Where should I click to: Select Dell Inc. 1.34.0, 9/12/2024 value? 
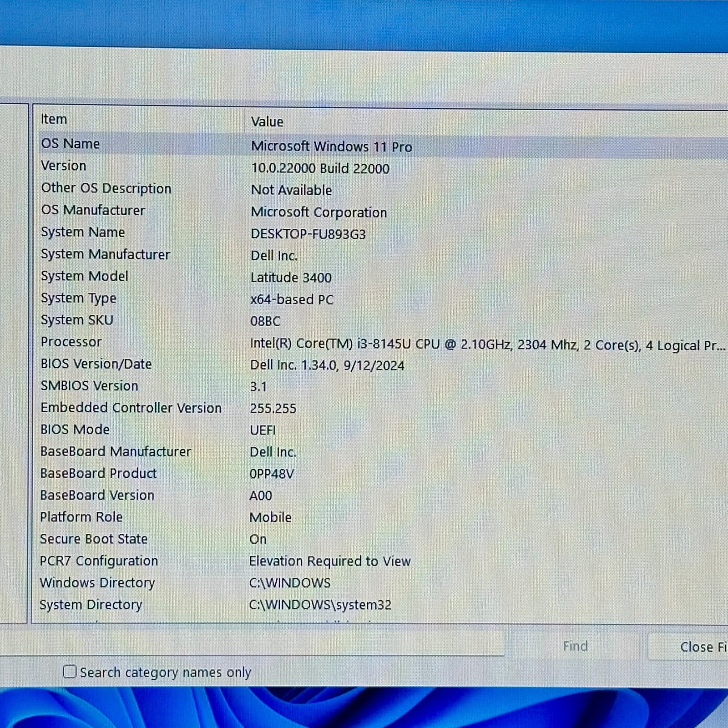pyautogui.click(x=327, y=365)
